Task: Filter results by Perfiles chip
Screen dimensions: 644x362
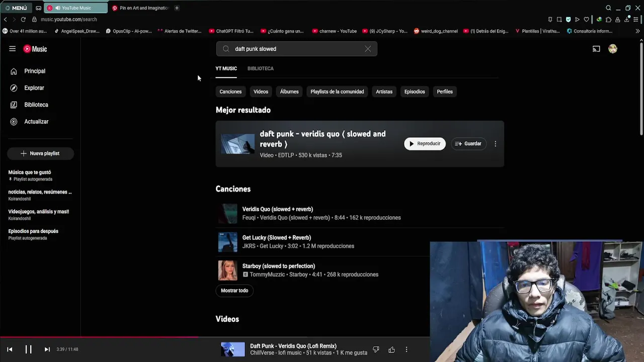Action: (445, 92)
